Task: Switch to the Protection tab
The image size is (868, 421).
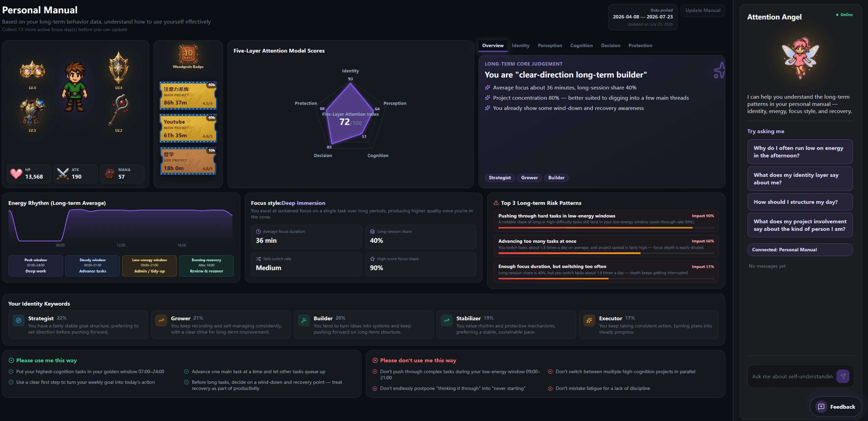Action: point(640,45)
